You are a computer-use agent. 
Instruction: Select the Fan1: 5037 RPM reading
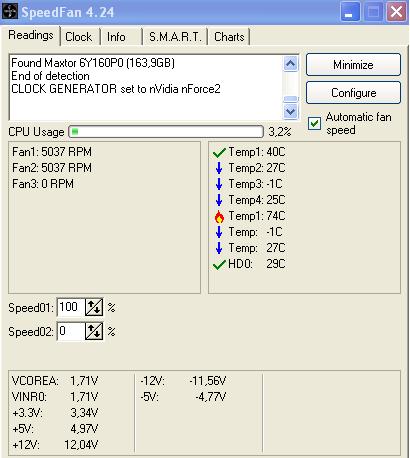[x=52, y=152]
